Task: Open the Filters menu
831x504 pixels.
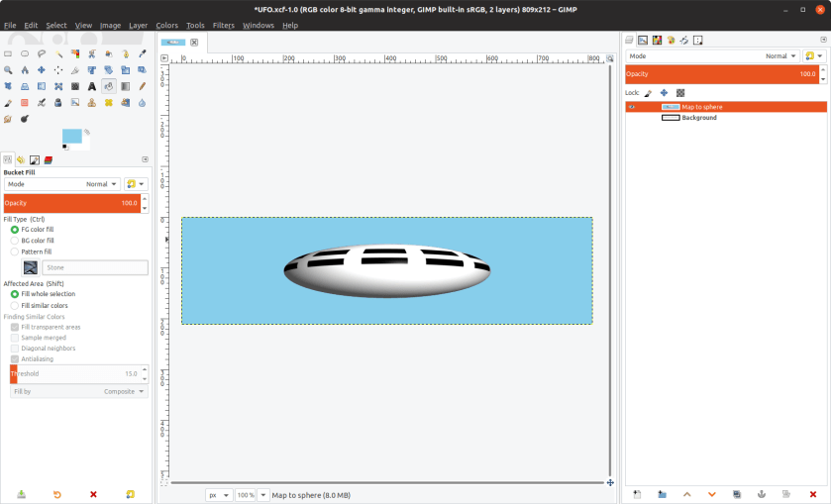Action: [223, 25]
